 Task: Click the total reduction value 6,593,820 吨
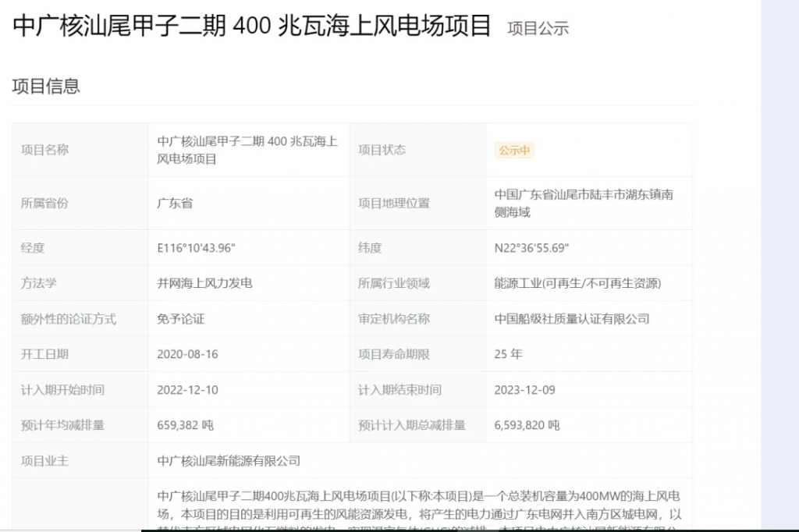point(527,425)
